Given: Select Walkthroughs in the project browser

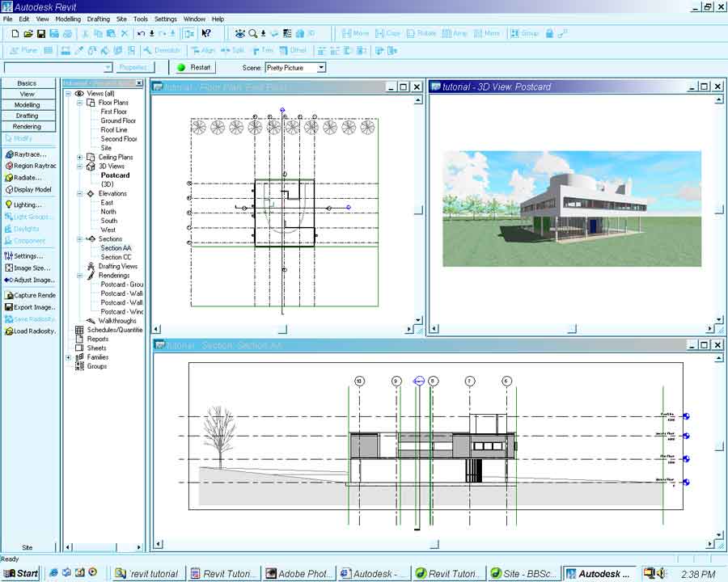Looking at the screenshot, I should tap(117, 321).
